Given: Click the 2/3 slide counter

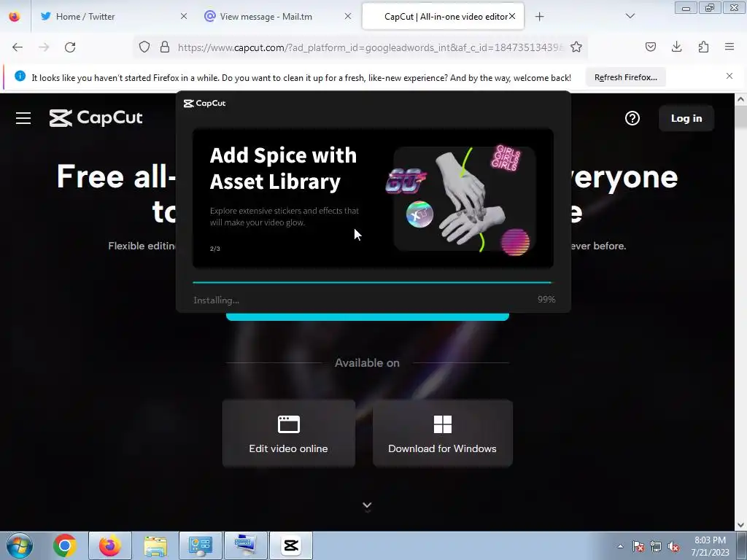Looking at the screenshot, I should click(215, 249).
